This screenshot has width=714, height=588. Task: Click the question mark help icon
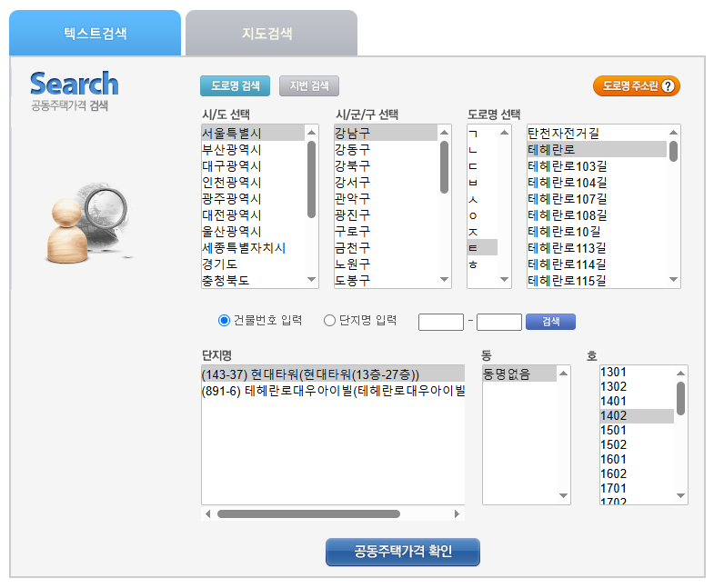tap(668, 85)
